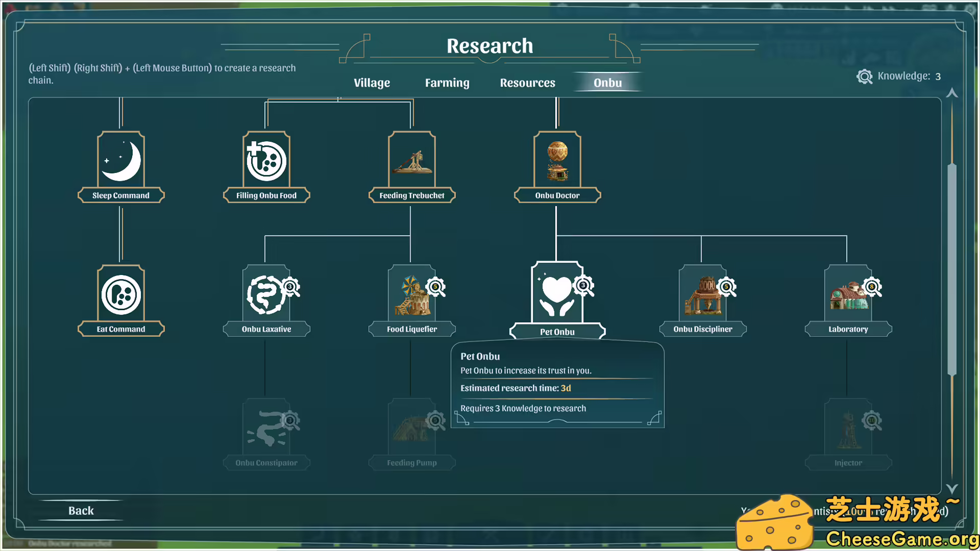This screenshot has width=980, height=551.
Task: Select the Sleep Command moon icon
Action: [x=121, y=161]
